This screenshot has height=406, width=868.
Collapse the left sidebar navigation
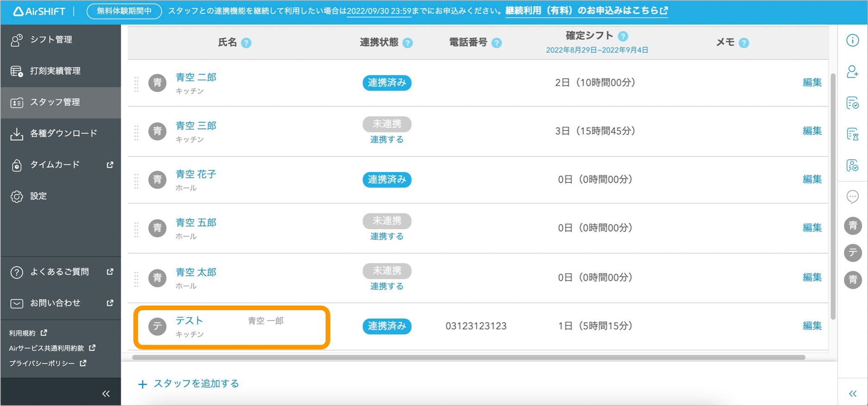106,394
